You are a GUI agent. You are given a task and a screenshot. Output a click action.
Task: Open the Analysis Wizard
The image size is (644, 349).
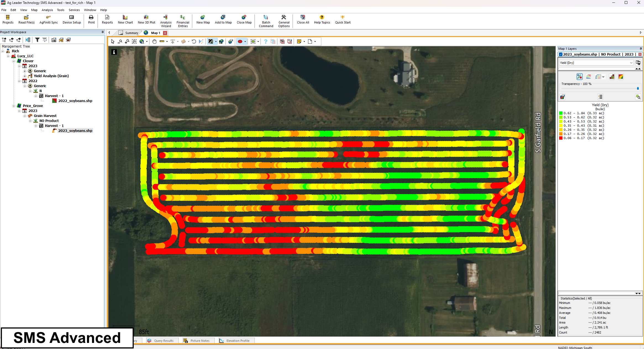tap(166, 21)
